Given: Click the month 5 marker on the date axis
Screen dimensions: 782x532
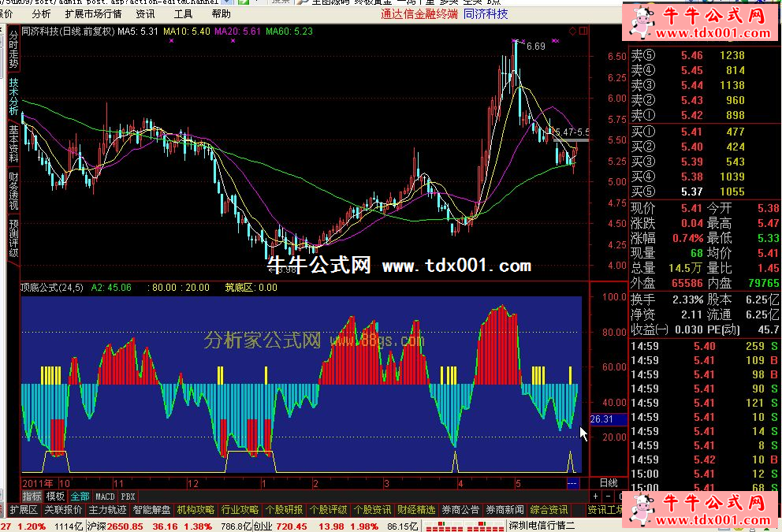Looking at the screenshot, I should 518,483.
